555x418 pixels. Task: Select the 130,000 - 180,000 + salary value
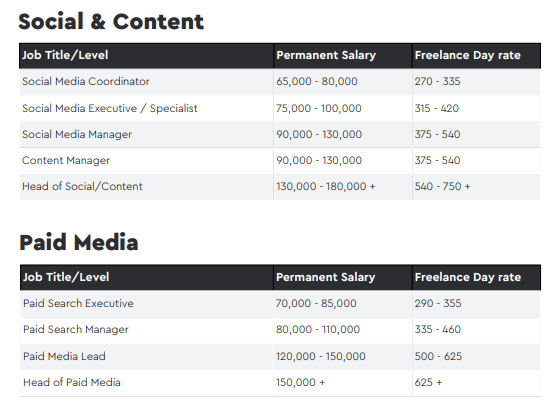(x=326, y=187)
